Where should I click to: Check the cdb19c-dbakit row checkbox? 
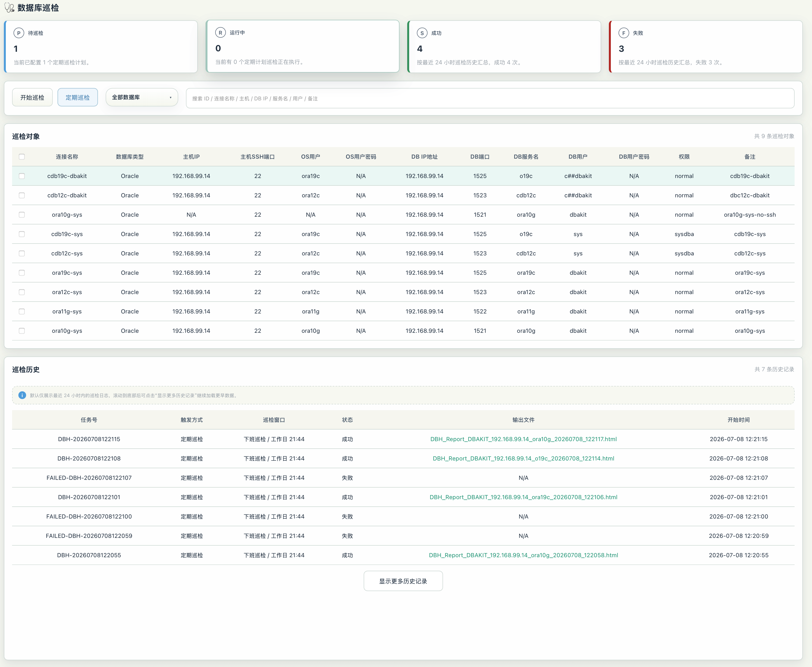tap(22, 176)
